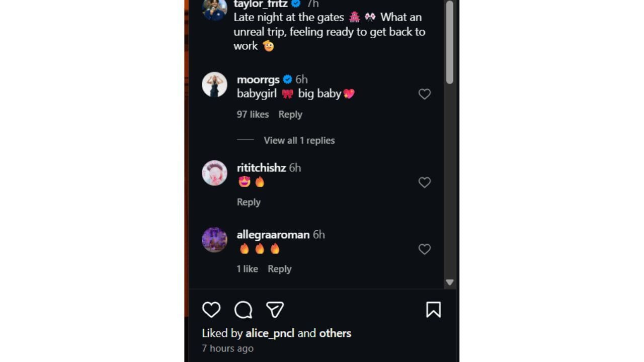Click '1 like' under allegraaroman's comment

pyautogui.click(x=247, y=268)
